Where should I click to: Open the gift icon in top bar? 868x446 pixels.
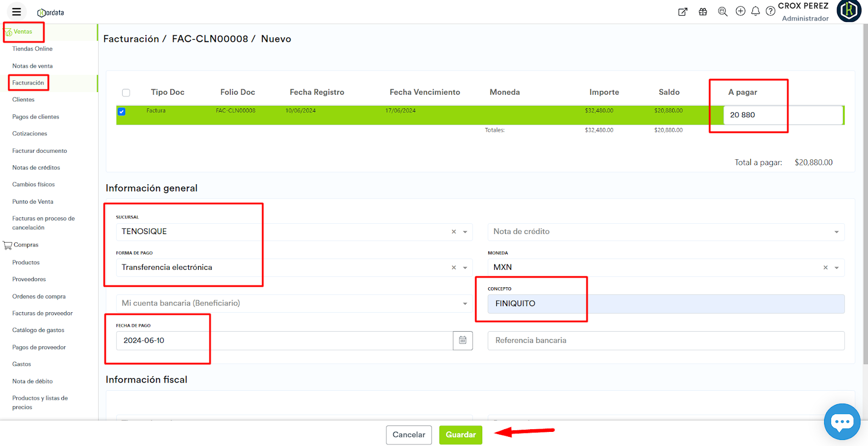tap(703, 12)
